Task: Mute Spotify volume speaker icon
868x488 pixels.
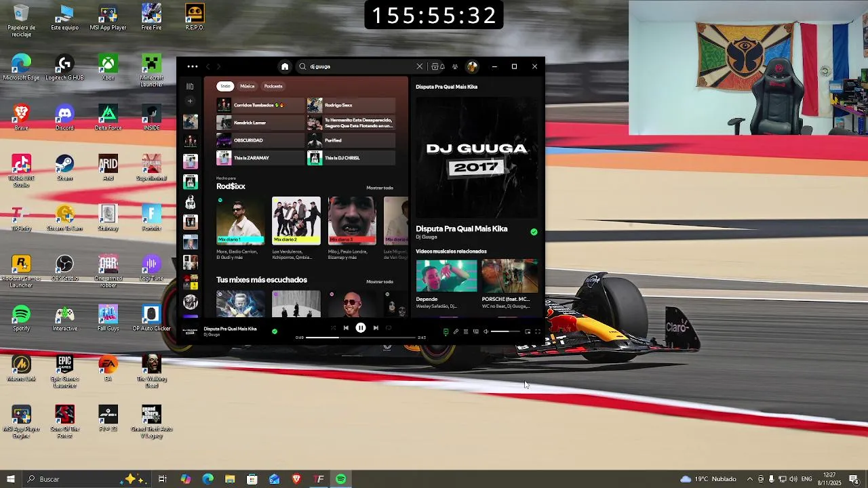Action: coord(486,331)
